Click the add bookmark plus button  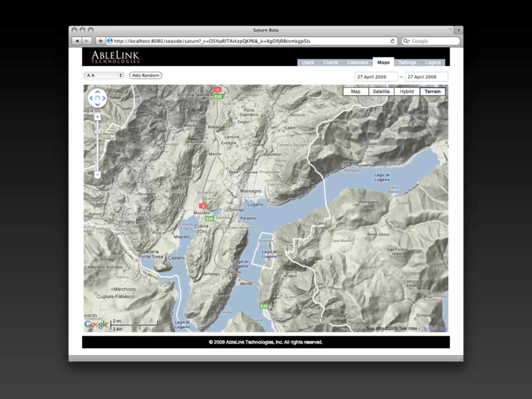[x=100, y=41]
